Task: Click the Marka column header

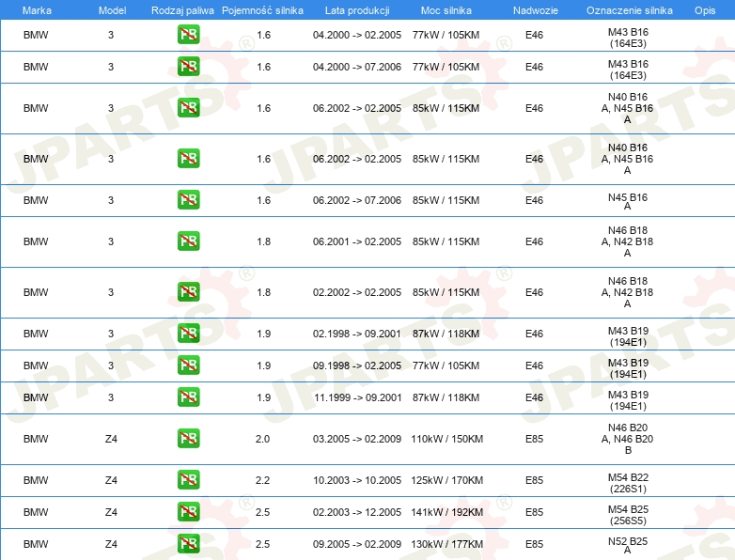Action: tap(37, 10)
